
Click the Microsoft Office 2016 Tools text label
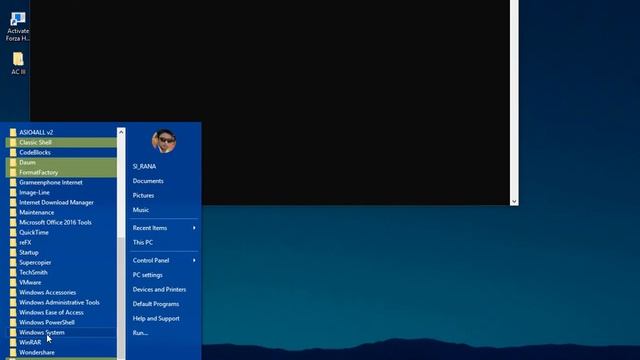tap(55, 222)
